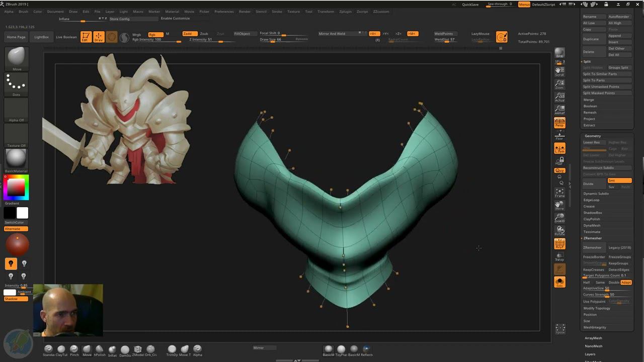Select the Scroll canvas tool icon

pos(559,71)
